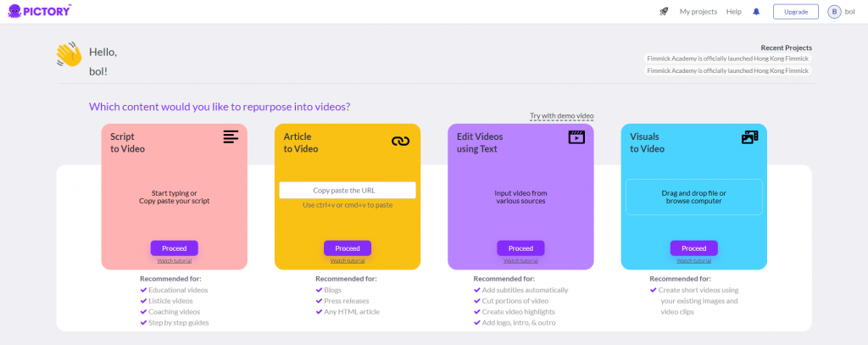Viewport: 868px width, 345px height.
Task: Click Add subtitles automatically item
Action: click(x=521, y=290)
